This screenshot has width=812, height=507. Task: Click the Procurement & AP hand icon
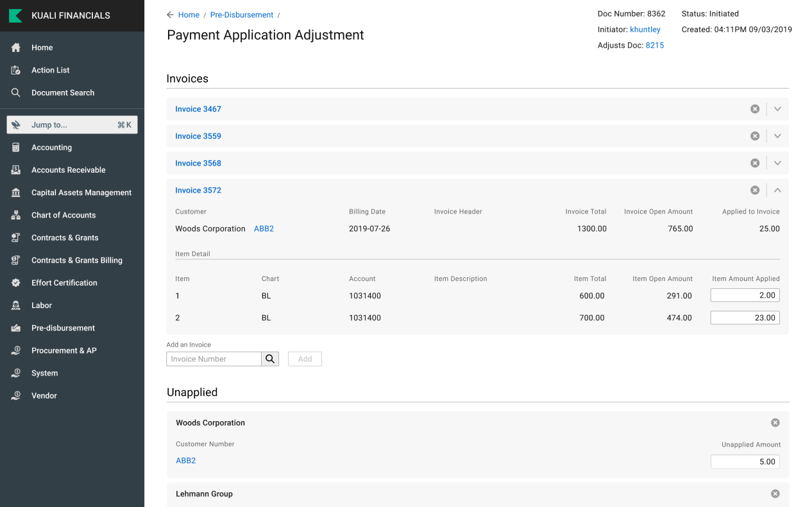click(16, 350)
